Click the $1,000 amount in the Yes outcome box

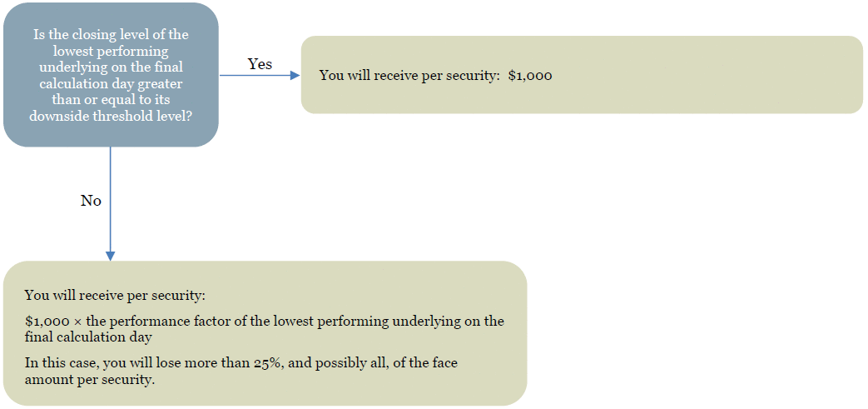(530, 76)
